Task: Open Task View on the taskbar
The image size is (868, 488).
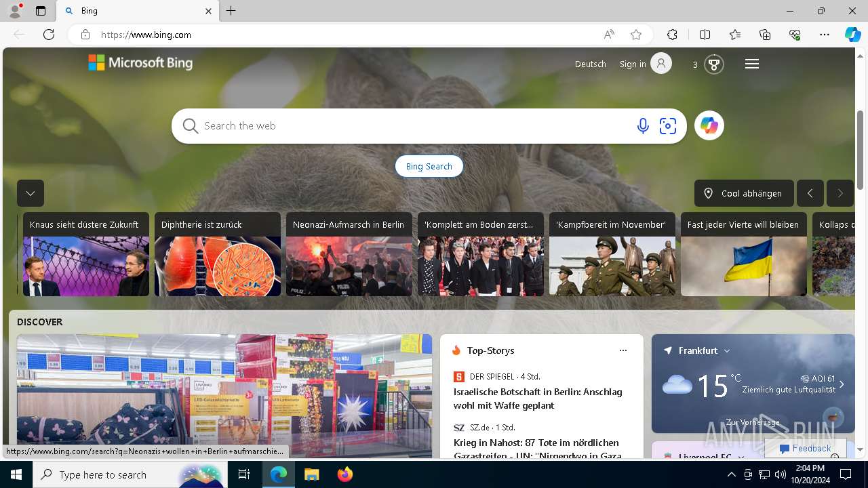Action: point(244,474)
